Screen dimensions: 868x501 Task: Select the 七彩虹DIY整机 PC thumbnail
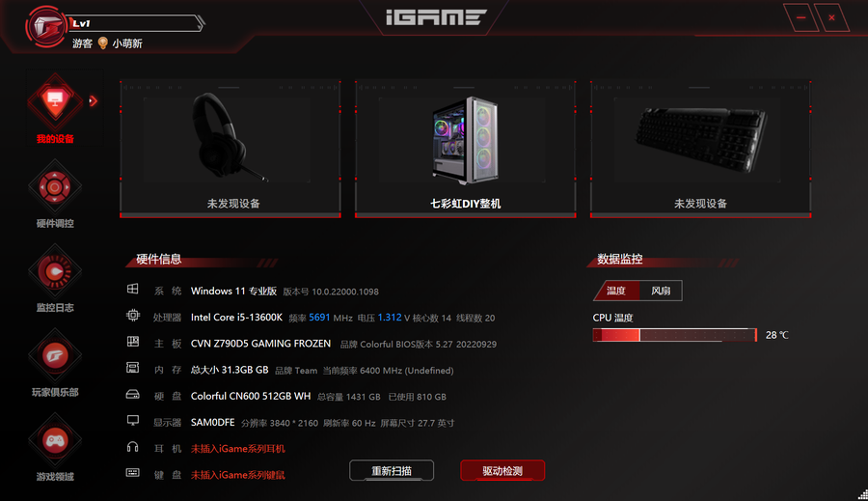click(466, 150)
